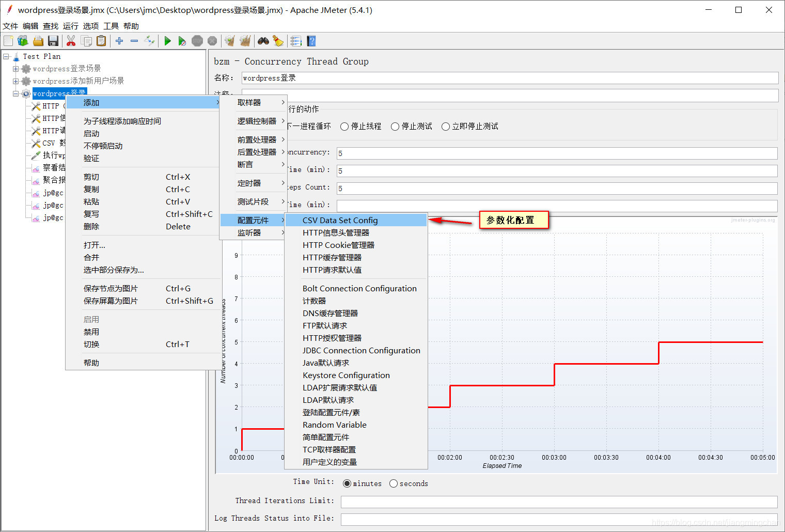Select the 停止线程 radio button
The image size is (785, 532).
[344, 127]
